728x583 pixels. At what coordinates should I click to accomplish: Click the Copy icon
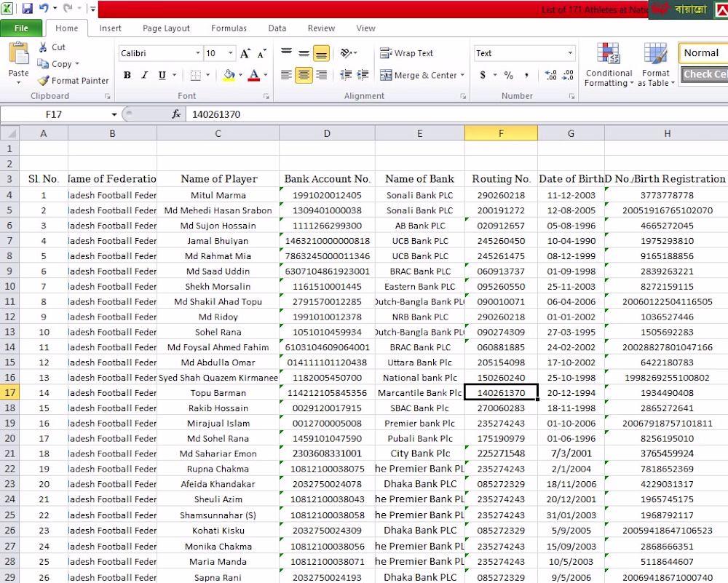click(x=43, y=63)
